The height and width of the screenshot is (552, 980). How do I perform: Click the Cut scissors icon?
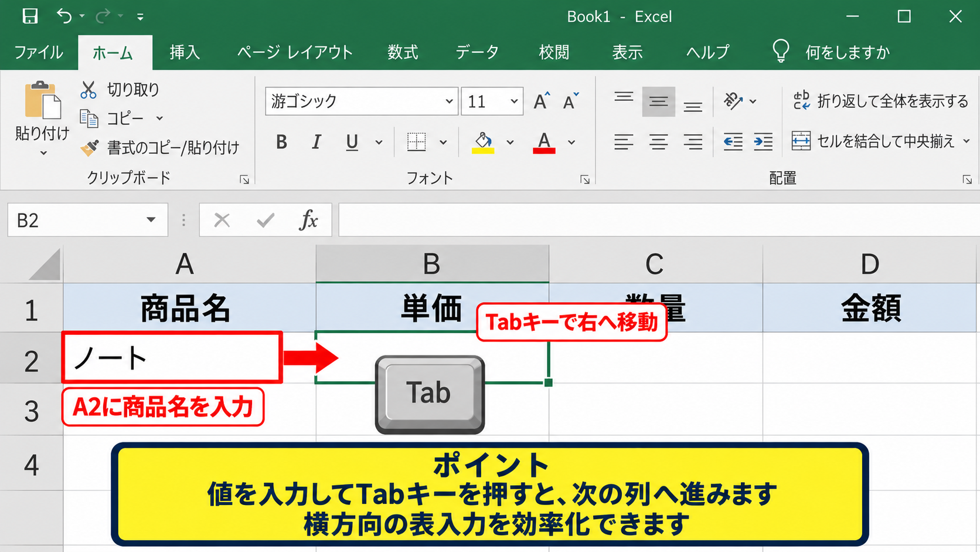tap(88, 90)
